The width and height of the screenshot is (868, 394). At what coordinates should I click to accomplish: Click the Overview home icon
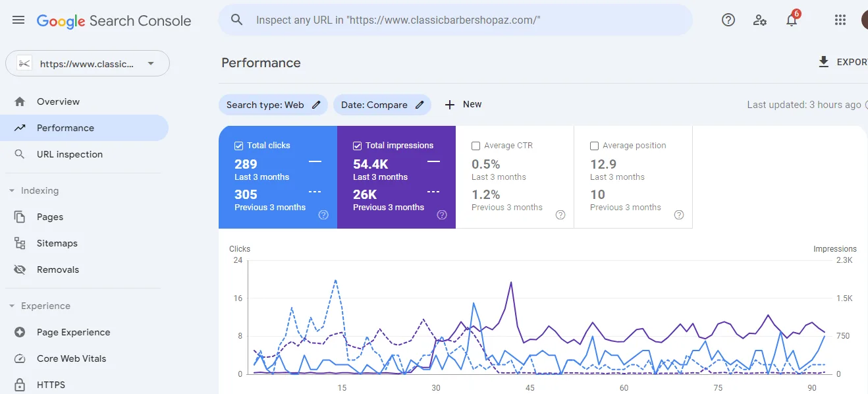[20, 101]
